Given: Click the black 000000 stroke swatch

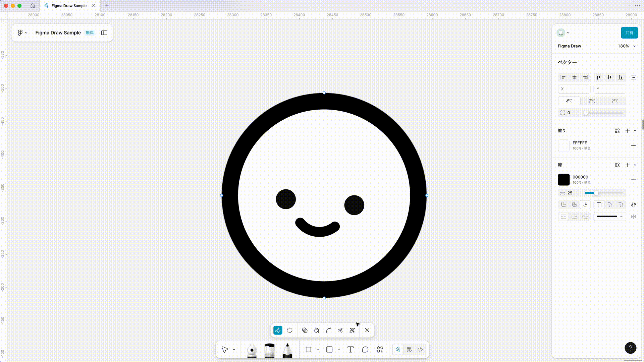Looking at the screenshot, I should (x=563, y=180).
